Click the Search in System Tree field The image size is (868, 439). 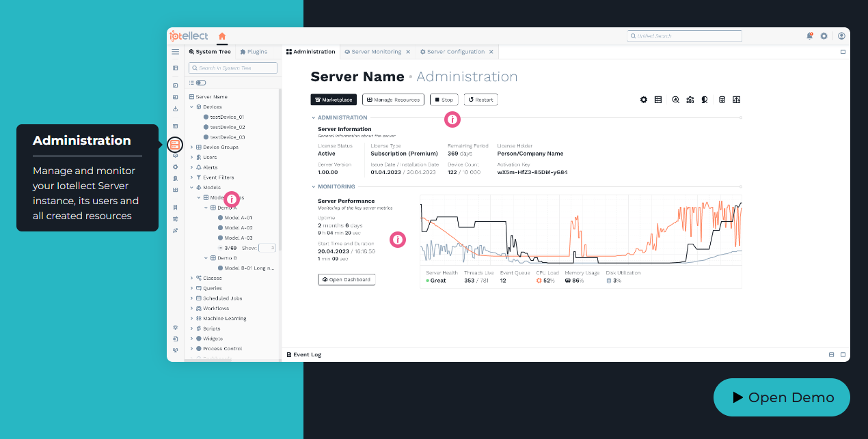pyautogui.click(x=232, y=68)
